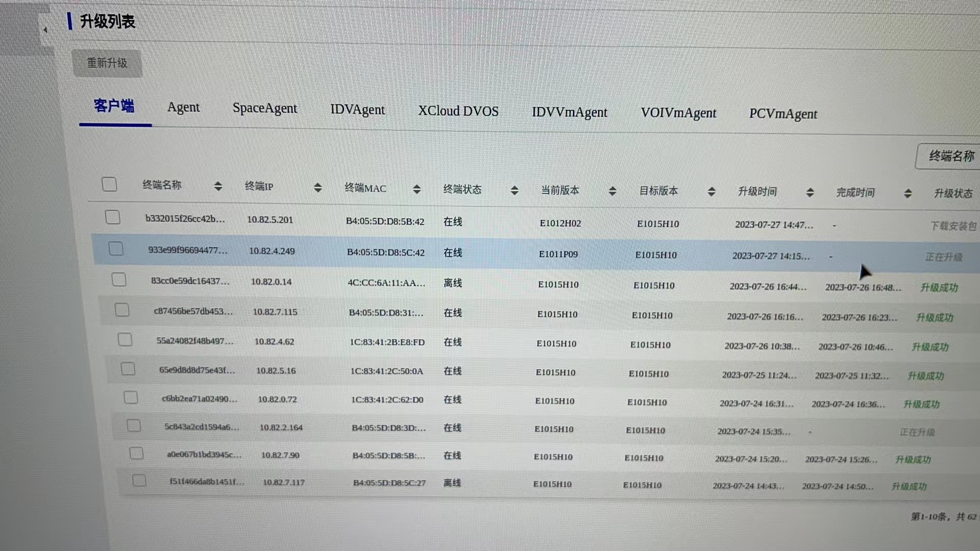Click 升级成功 status for 10.82.4.62 row
Screen dimensions: 980x551
pyautogui.click(x=929, y=347)
